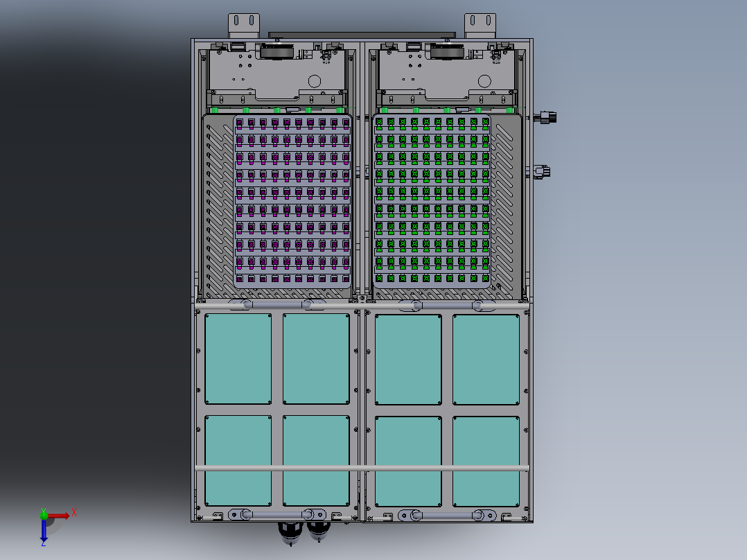Select the black round fan in the right top module
This screenshot has width=747, height=560.
[448, 51]
